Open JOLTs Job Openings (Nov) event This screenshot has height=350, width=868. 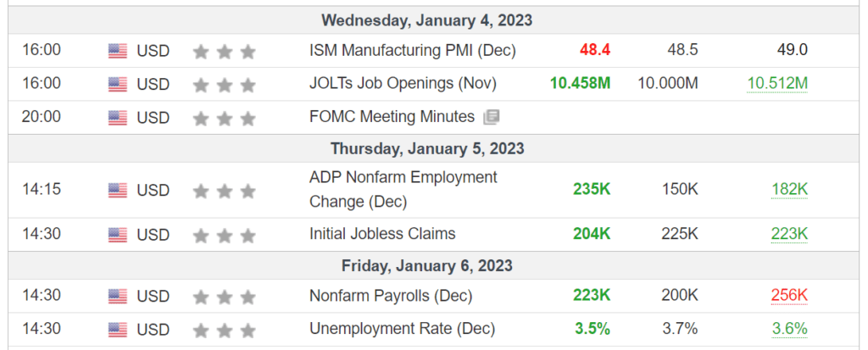click(x=403, y=84)
